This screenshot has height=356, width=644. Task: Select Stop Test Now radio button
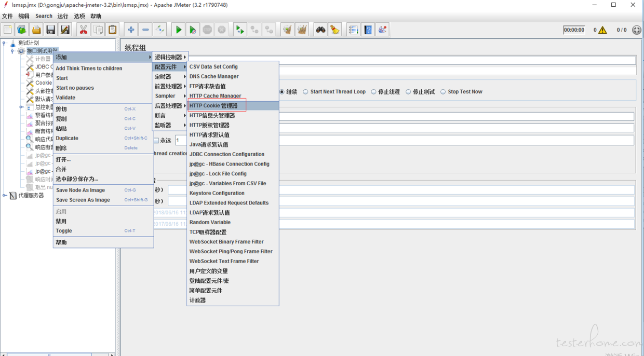[x=443, y=92]
